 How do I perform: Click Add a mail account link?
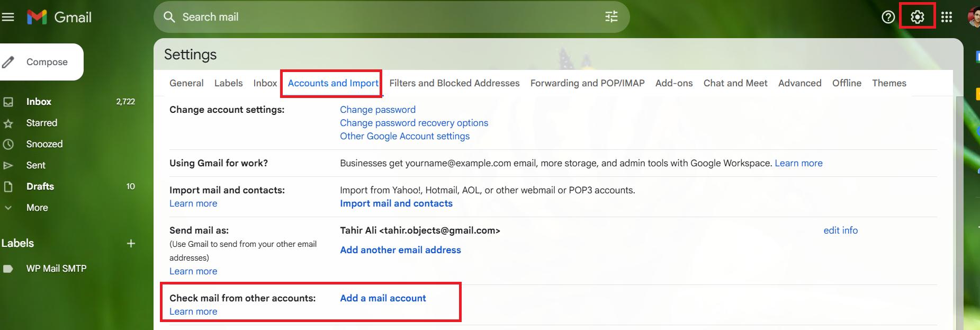pos(383,298)
